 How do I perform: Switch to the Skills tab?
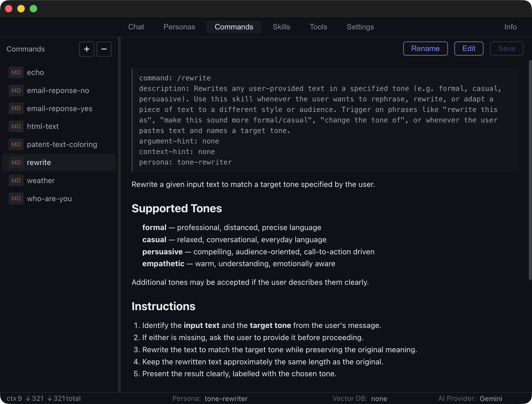tap(281, 27)
